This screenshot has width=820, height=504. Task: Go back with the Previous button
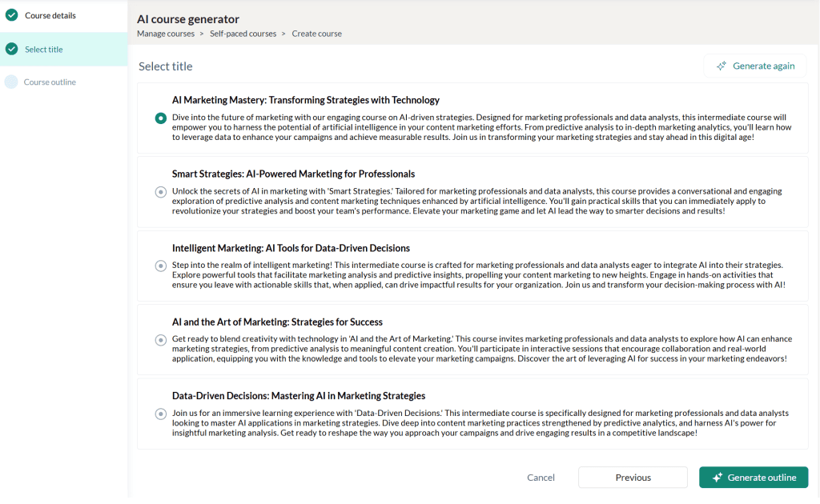(x=633, y=478)
